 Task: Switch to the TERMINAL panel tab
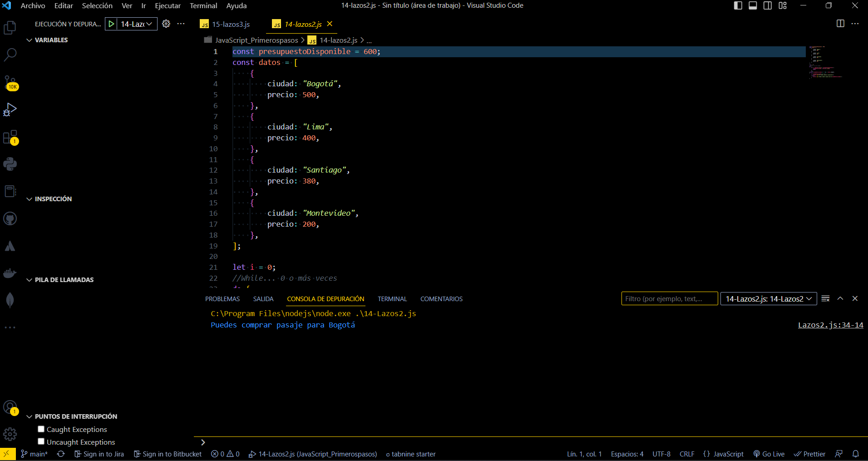pyautogui.click(x=392, y=299)
